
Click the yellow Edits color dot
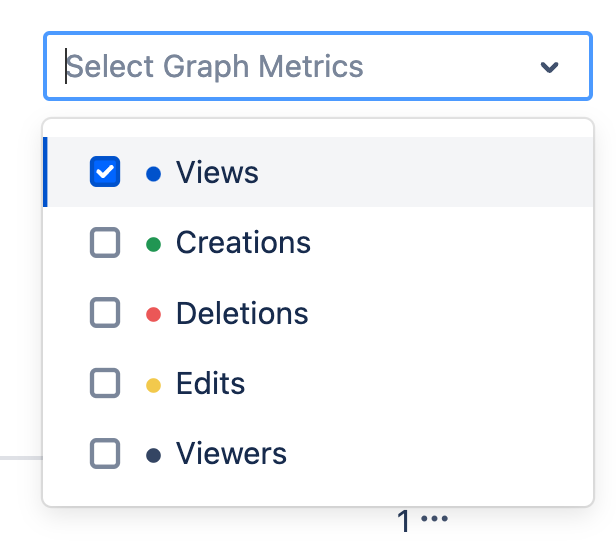(153, 384)
